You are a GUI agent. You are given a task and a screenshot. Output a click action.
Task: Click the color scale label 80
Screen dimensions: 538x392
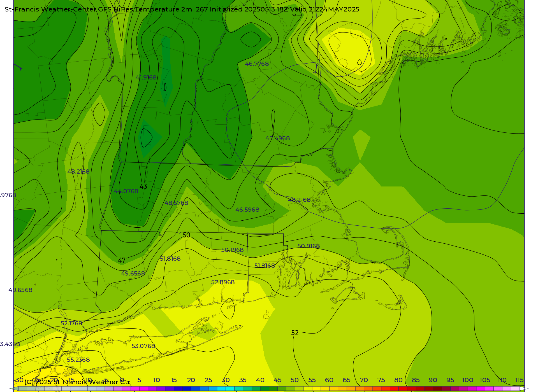(398, 380)
